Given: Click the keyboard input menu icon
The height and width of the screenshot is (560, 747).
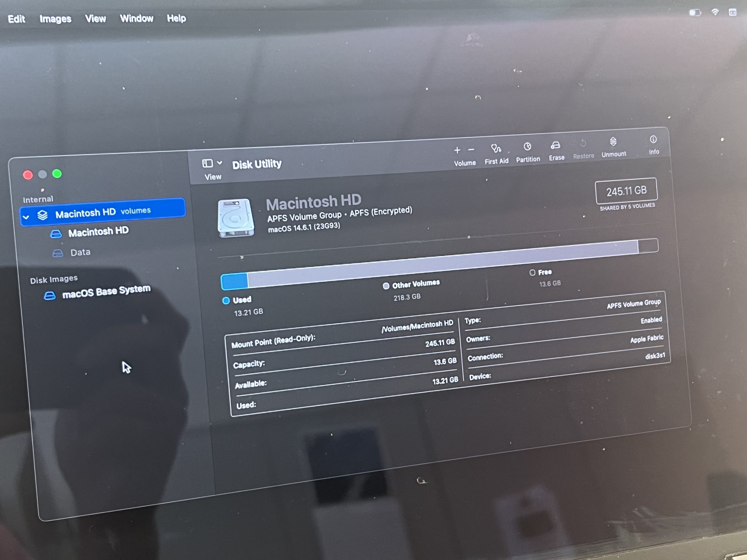Looking at the screenshot, I should coord(732,13).
